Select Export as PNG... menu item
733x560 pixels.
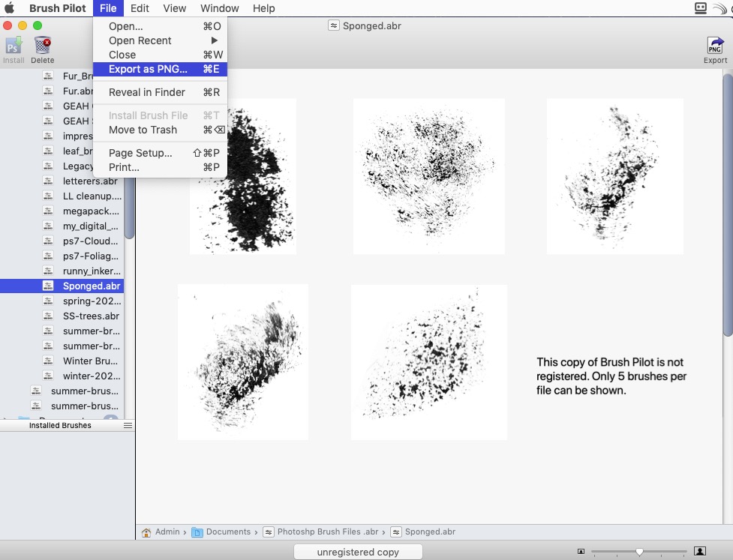[160, 69]
